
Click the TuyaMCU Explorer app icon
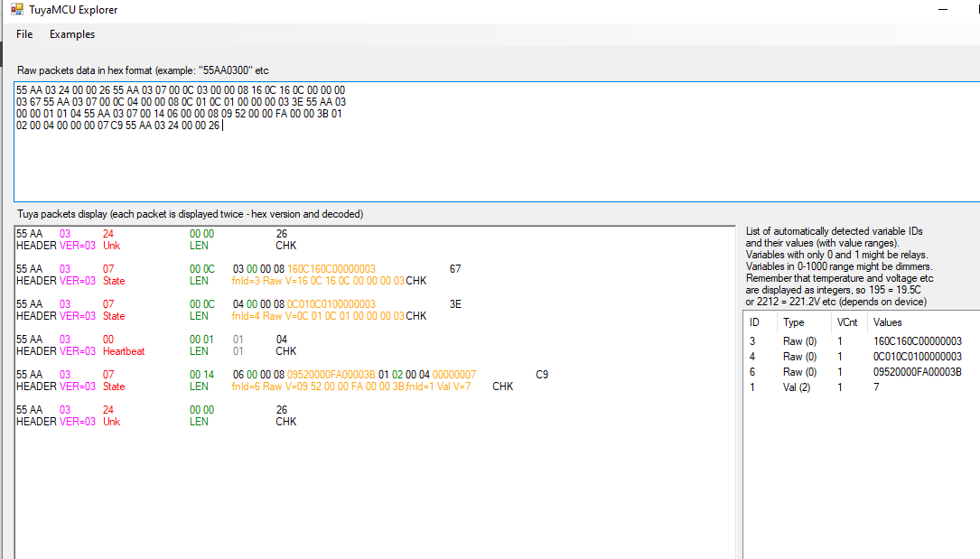coord(17,9)
